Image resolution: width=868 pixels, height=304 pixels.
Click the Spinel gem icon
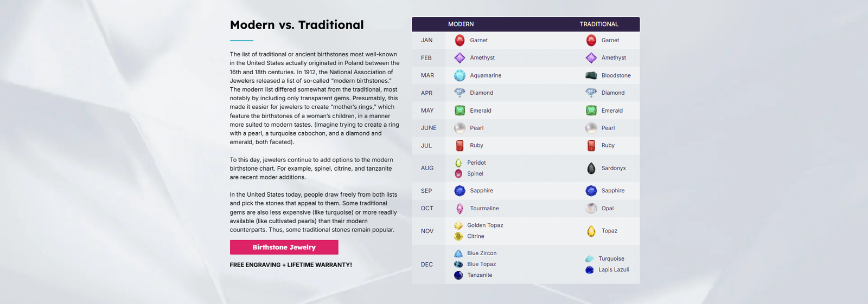458,173
